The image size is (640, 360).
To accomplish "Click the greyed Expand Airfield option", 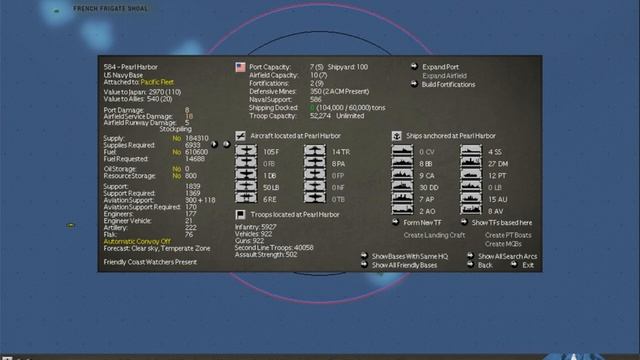I will [444, 76].
